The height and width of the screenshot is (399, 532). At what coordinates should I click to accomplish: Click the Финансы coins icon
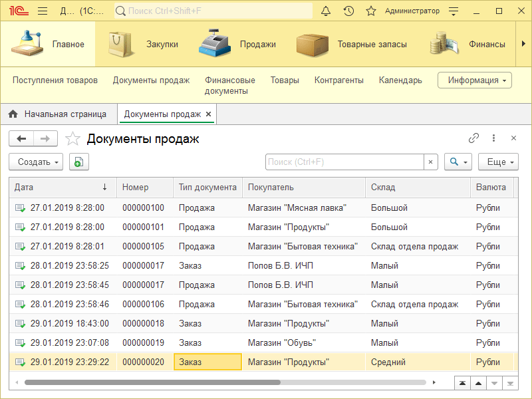coord(444,43)
